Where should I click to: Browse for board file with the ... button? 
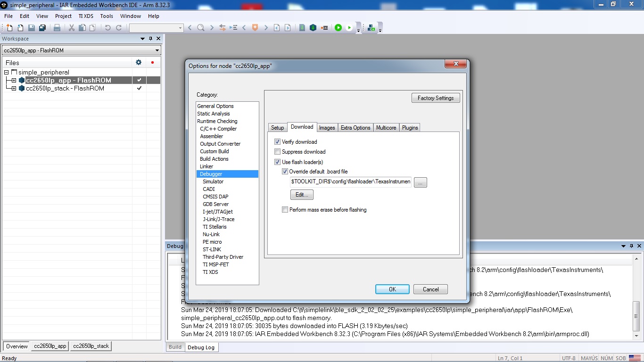tap(421, 182)
